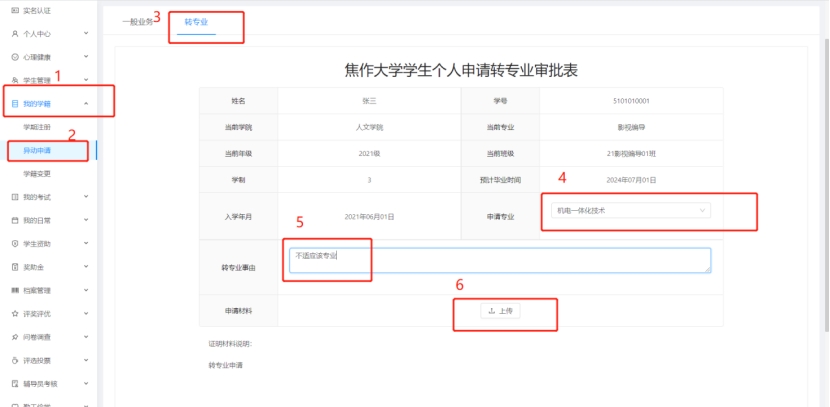Expand the 评选投票 menu chevron
This screenshot has width=830, height=407.
click(x=86, y=360)
